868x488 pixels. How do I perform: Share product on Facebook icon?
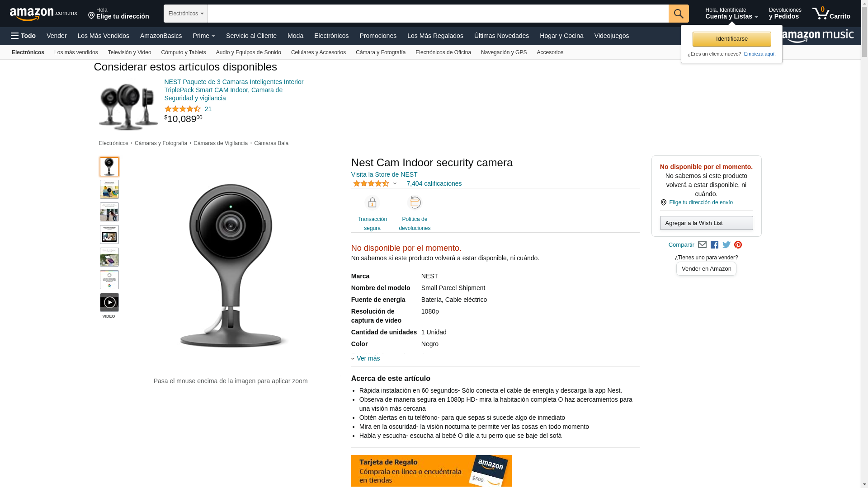[714, 245]
